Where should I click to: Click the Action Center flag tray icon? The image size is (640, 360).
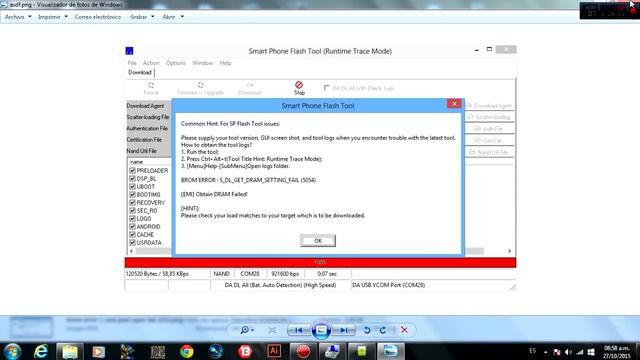pos(557,352)
